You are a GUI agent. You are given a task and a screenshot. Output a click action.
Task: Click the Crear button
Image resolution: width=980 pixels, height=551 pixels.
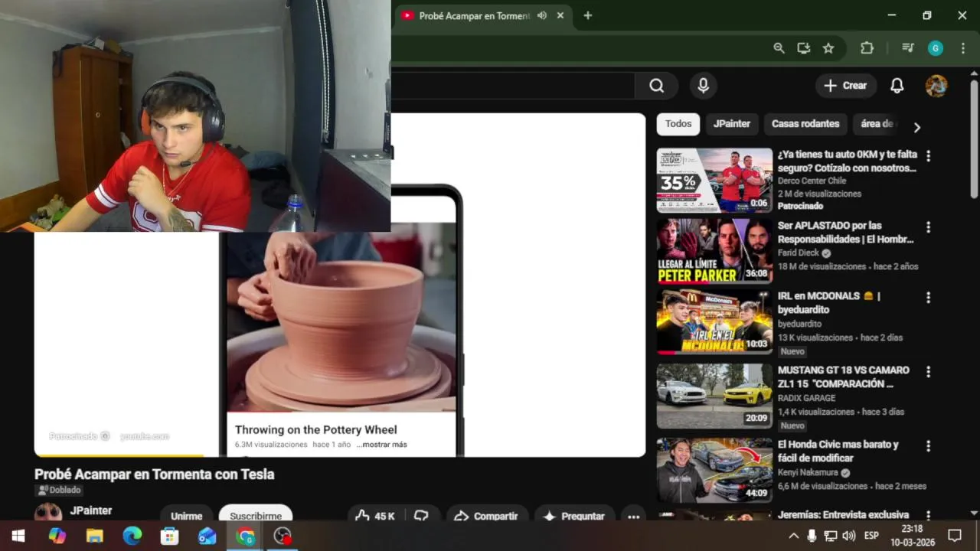[x=846, y=86]
